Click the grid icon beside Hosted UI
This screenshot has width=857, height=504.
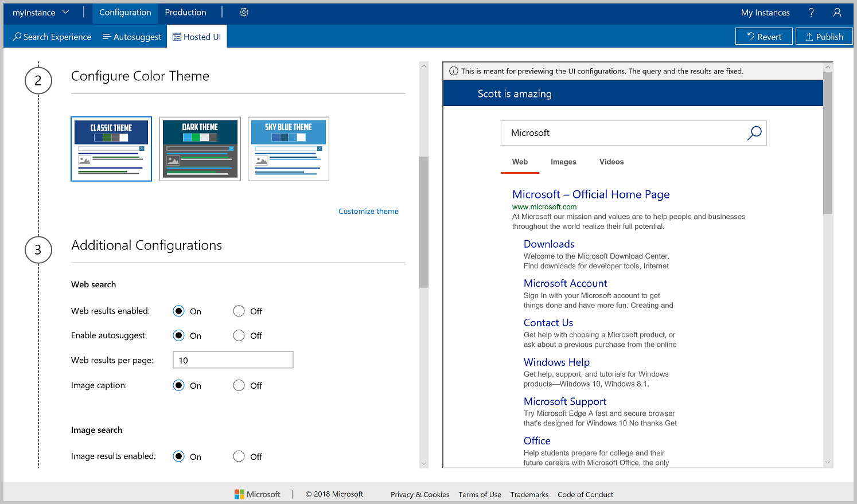coord(176,36)
